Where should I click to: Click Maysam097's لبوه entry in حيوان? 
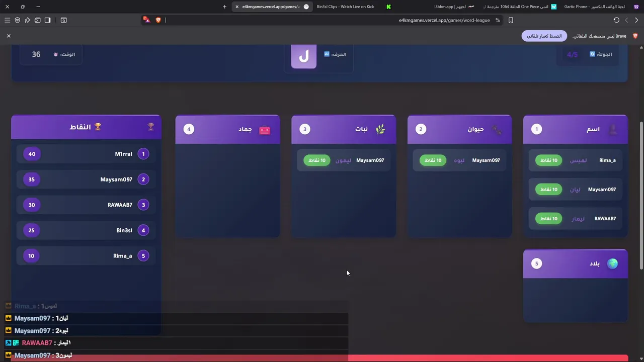(459, 160)
